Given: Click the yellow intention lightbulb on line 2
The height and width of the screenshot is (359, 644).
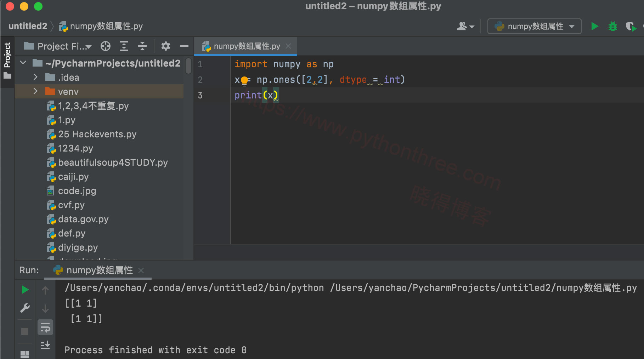Looking at the screenshot, I should (244, 81).
